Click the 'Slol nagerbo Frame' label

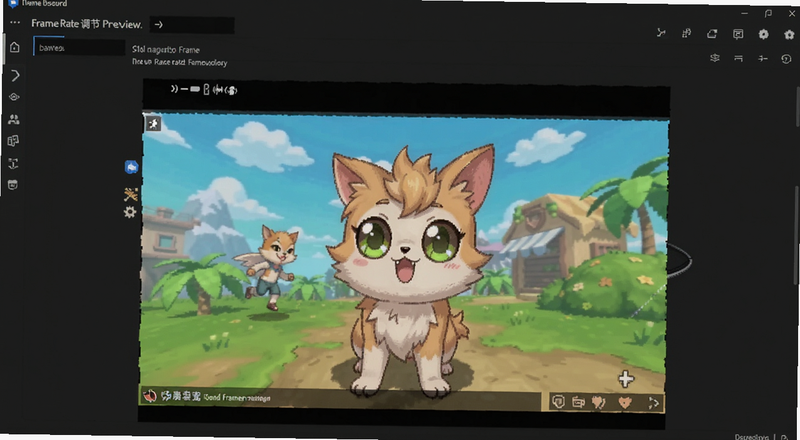(166, 50)
